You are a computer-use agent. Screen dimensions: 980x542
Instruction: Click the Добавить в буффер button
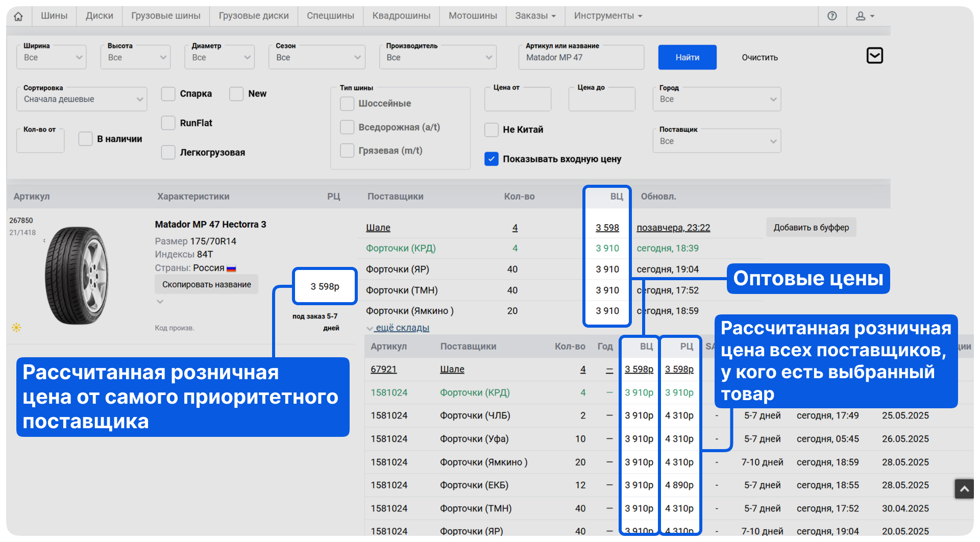(811, 227)
